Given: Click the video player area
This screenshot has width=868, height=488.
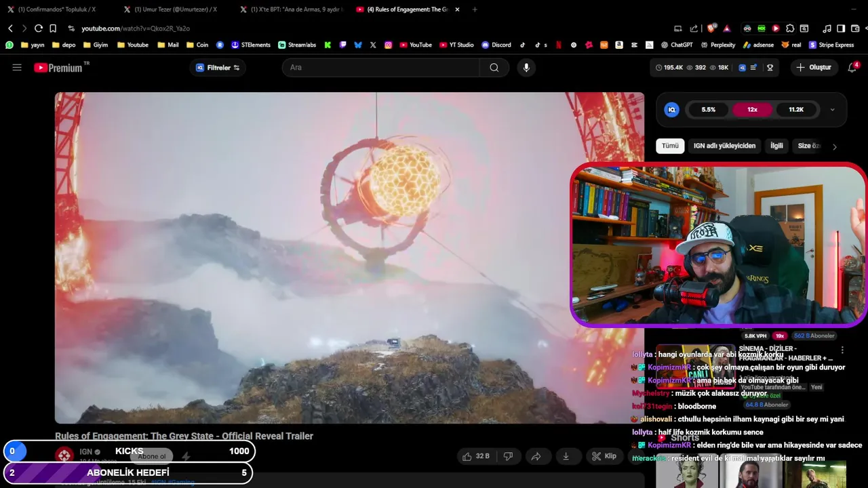Looking at the screenshot, I should point(349,258).
